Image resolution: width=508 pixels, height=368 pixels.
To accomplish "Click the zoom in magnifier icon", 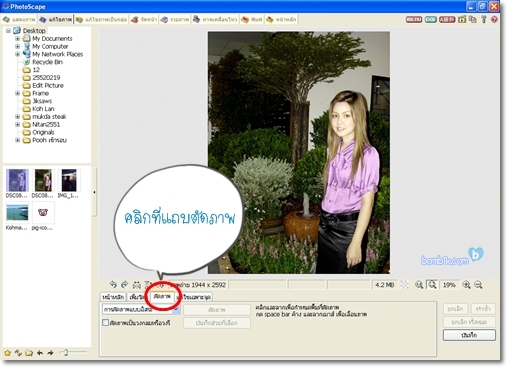I will coord(466,285).
